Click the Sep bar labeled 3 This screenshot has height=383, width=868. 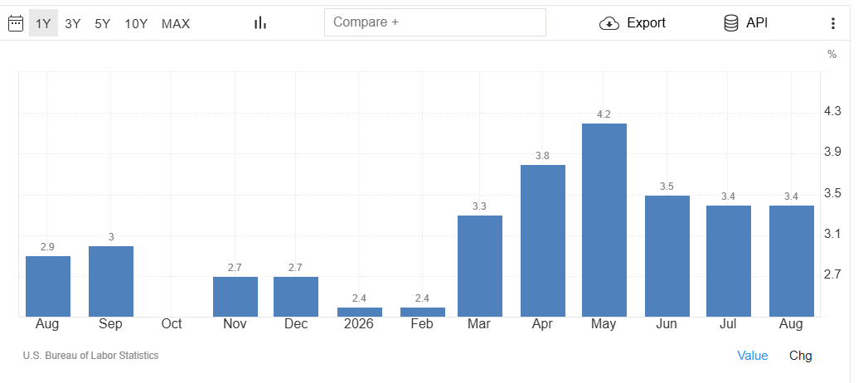pos(111,282)
